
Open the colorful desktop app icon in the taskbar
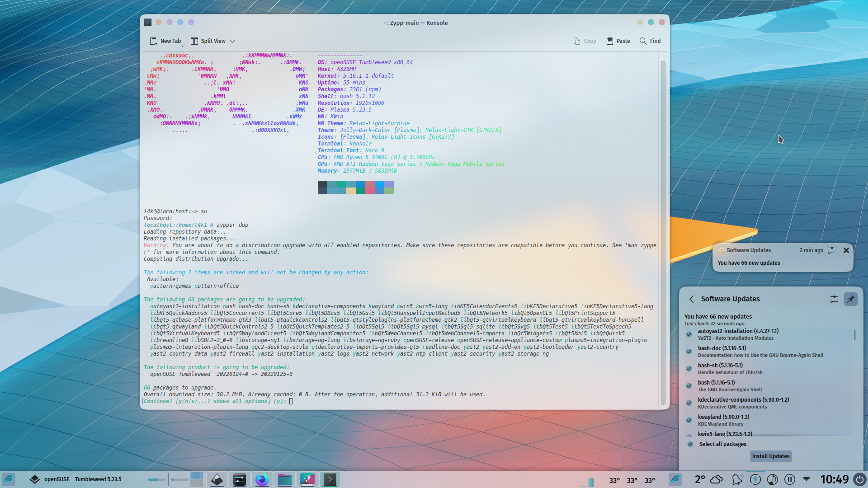pyautogui.click(x=307, y=479)
